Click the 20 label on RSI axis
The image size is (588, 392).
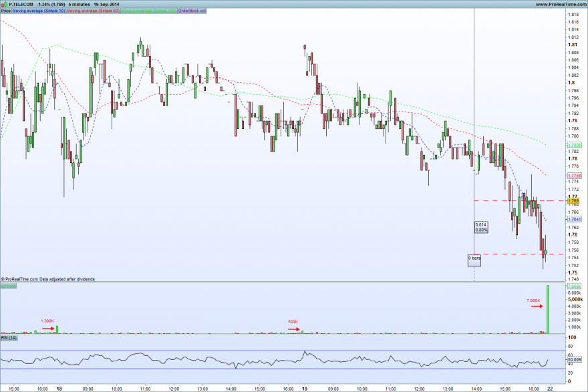pyautogui.click(x=571, y=373)
